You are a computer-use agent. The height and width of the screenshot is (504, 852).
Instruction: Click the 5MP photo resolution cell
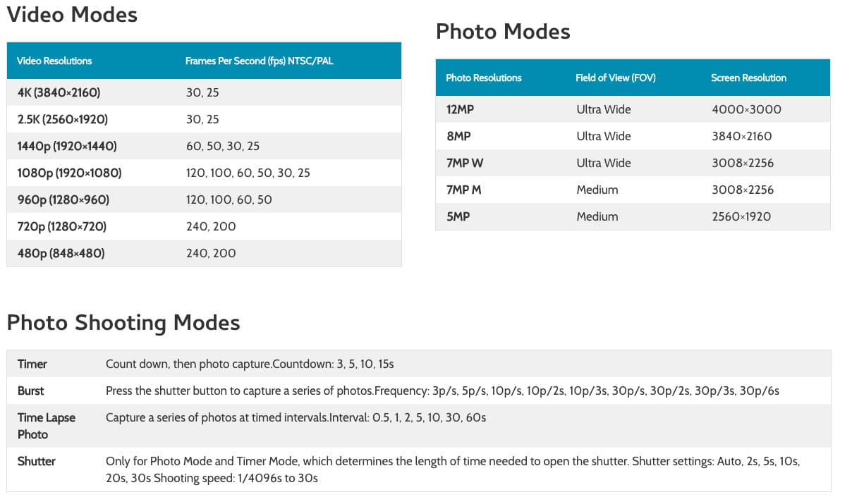click(x=458, y=216)
